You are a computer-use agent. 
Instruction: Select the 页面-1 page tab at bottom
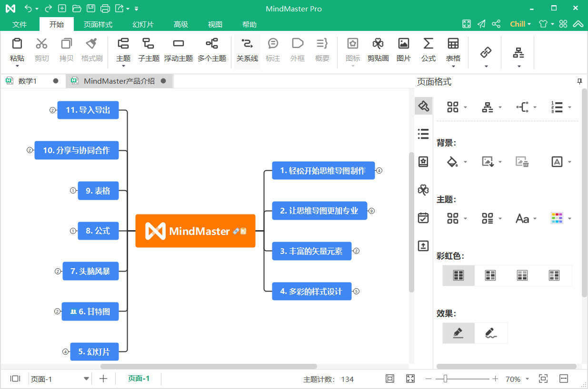point(139,379)
